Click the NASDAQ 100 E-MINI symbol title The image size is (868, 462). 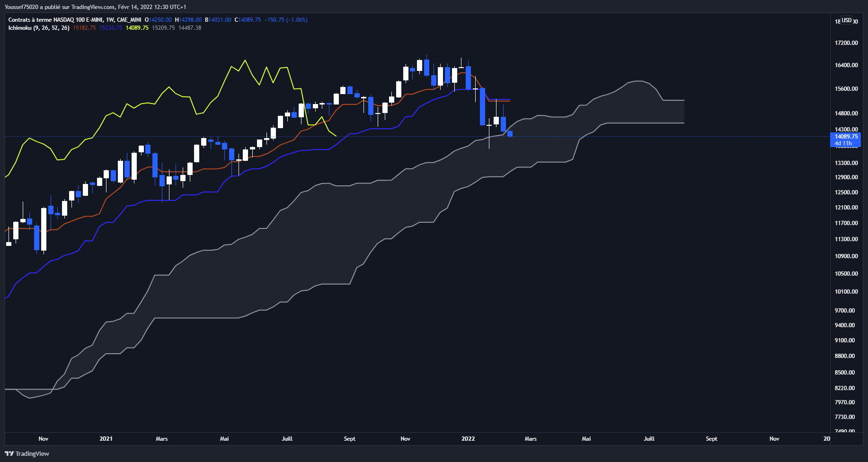(74, 20)
